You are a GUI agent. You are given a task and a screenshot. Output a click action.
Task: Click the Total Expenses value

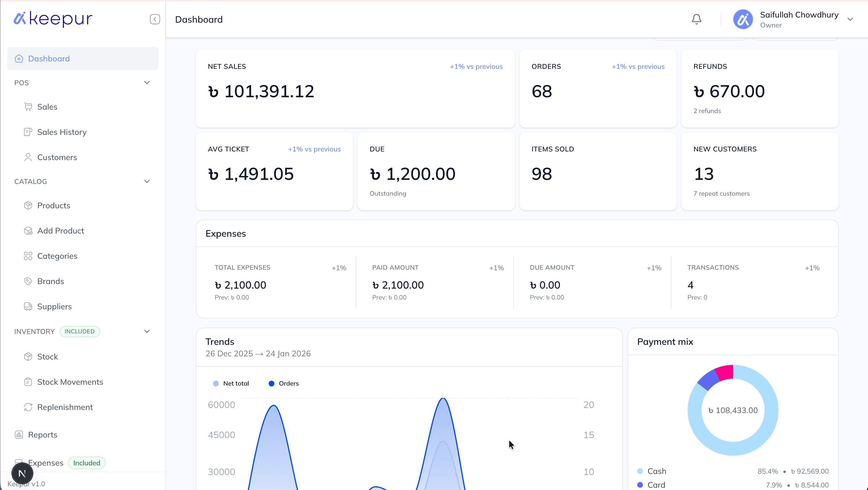pyautogui.click(x=240, y=285)
